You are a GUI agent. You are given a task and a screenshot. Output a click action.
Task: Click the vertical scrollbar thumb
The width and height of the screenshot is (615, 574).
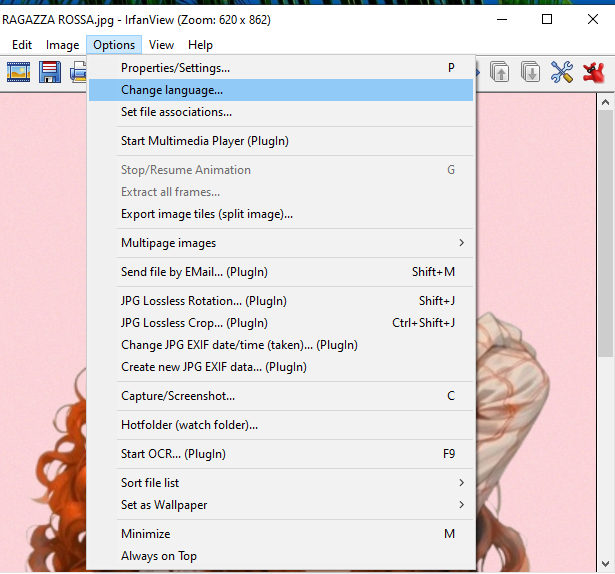(605, 233)
